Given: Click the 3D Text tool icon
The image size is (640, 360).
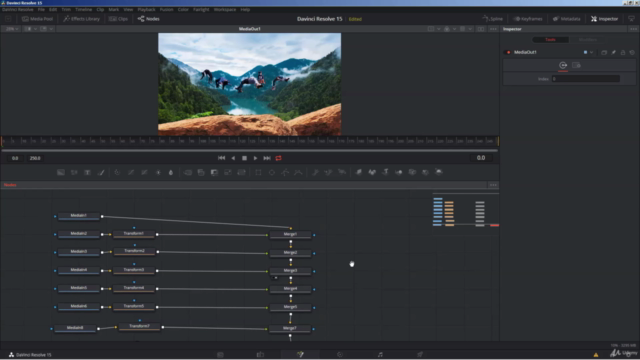Looking at the screenshot, I should coord(385,172).
